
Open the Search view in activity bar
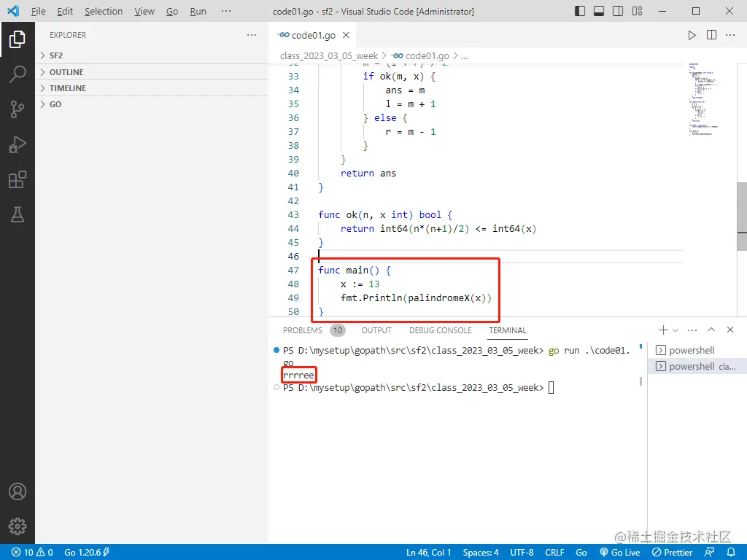pyautogui.click(x=18, y=74)
